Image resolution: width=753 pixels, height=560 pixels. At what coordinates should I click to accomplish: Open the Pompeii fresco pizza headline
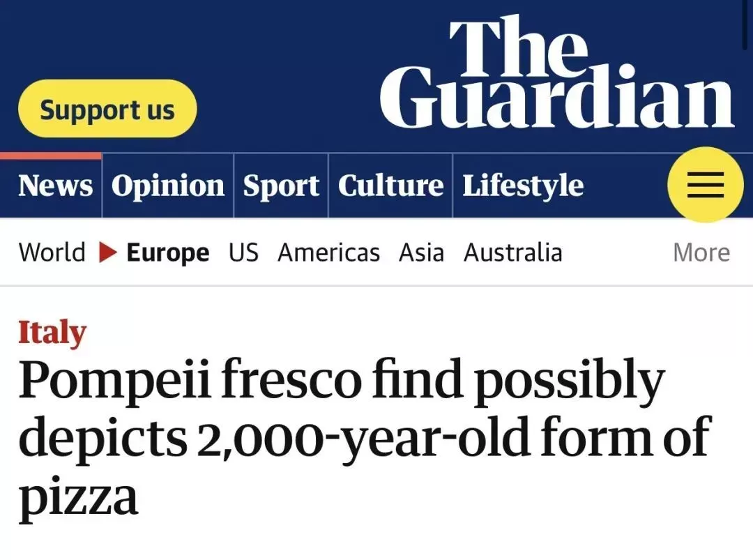(365, 438)
